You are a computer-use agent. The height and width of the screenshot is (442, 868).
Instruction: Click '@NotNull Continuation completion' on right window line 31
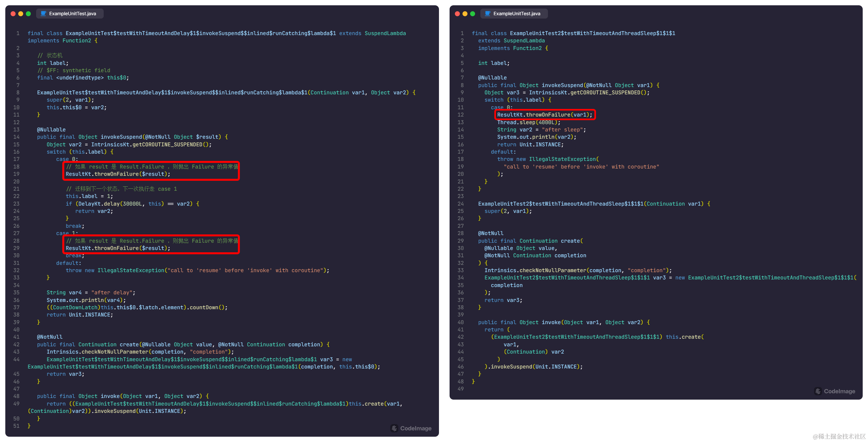[x=535, y=256]
